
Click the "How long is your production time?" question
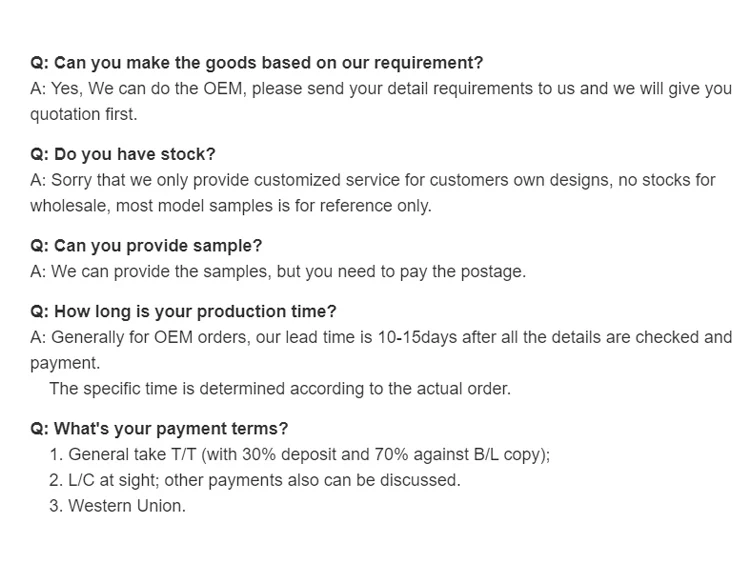(x=183, y=311)
